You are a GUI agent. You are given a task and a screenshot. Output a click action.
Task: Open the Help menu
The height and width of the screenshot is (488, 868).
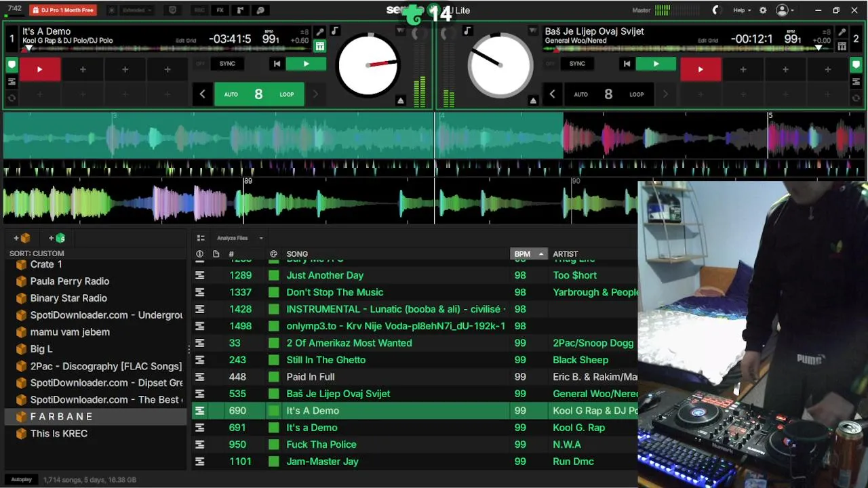[x=742, y=10]
